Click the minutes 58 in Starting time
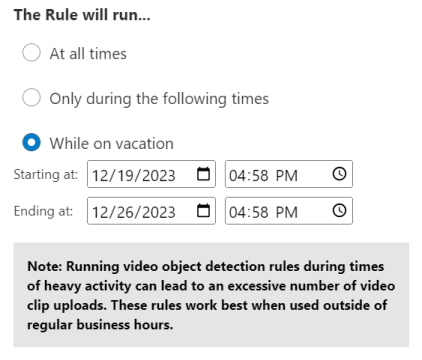This screenshot has width=422, height=360. 261,176
